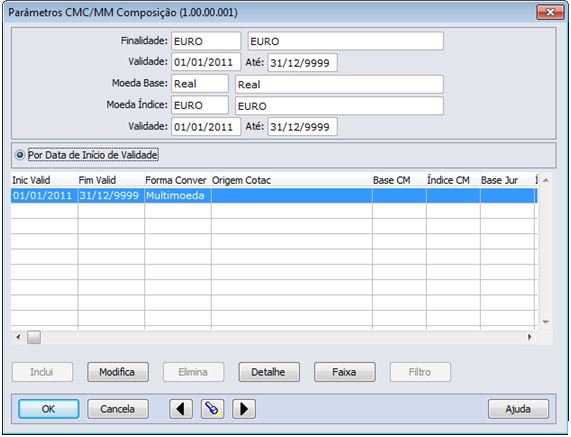Click the Finalidade EURO code field
Screen dimensions: 571x437
click(206, 41)
